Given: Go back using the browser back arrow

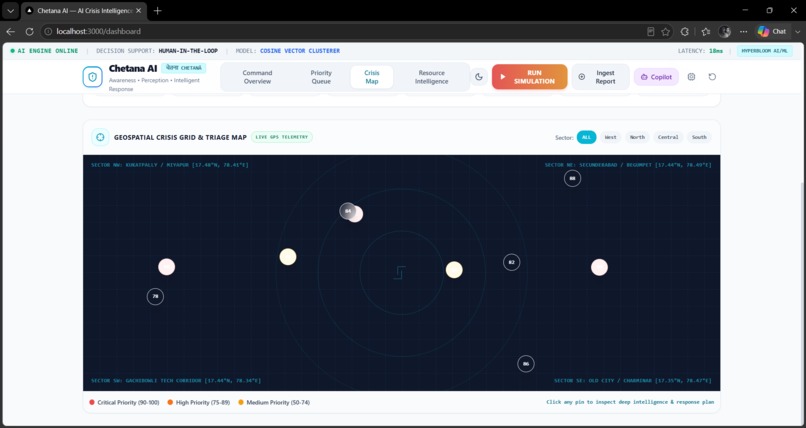Looking at the screenshot, I should (10, 31).
